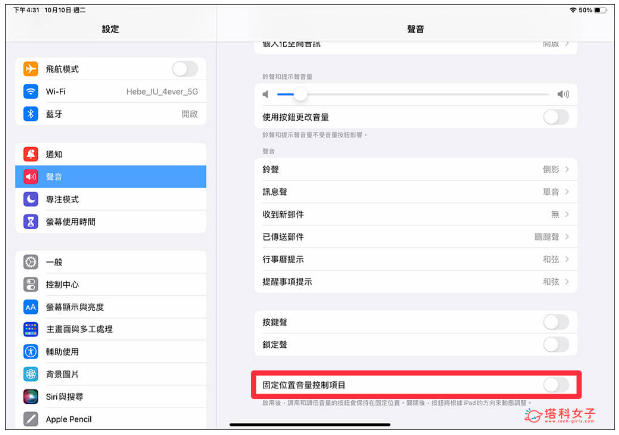Toggle 飛航模式 switch on
The width and height of the screenshot is (619, 435).
point(185,69)
